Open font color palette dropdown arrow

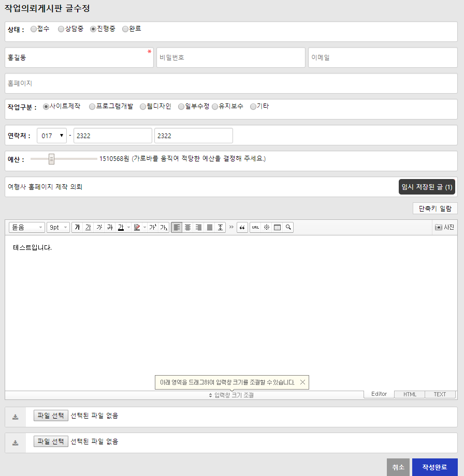point(128,227)
